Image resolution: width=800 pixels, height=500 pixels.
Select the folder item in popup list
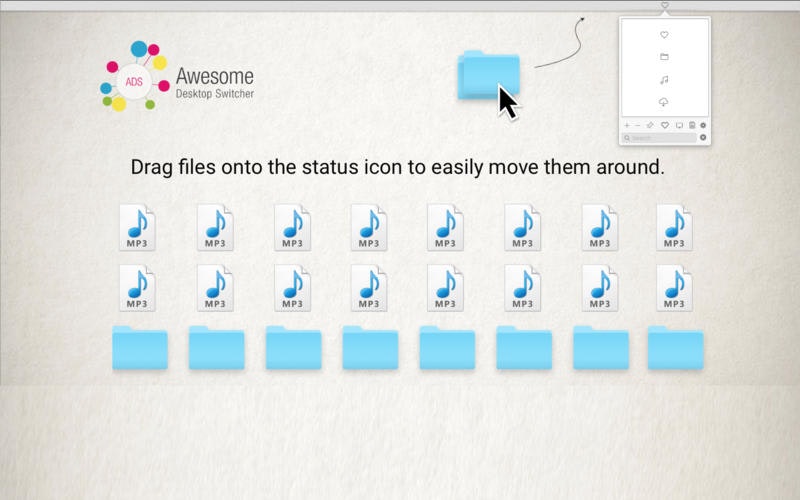tap(664, 57)
